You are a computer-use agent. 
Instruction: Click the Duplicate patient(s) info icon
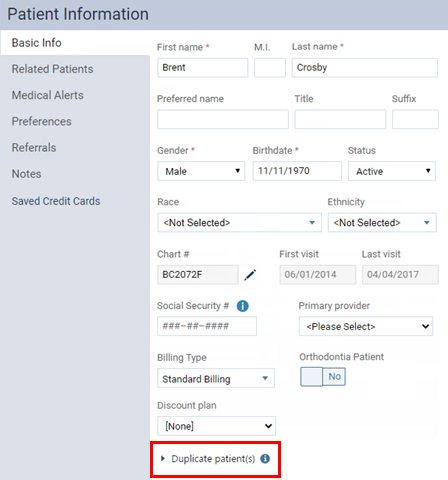point(265,459)
